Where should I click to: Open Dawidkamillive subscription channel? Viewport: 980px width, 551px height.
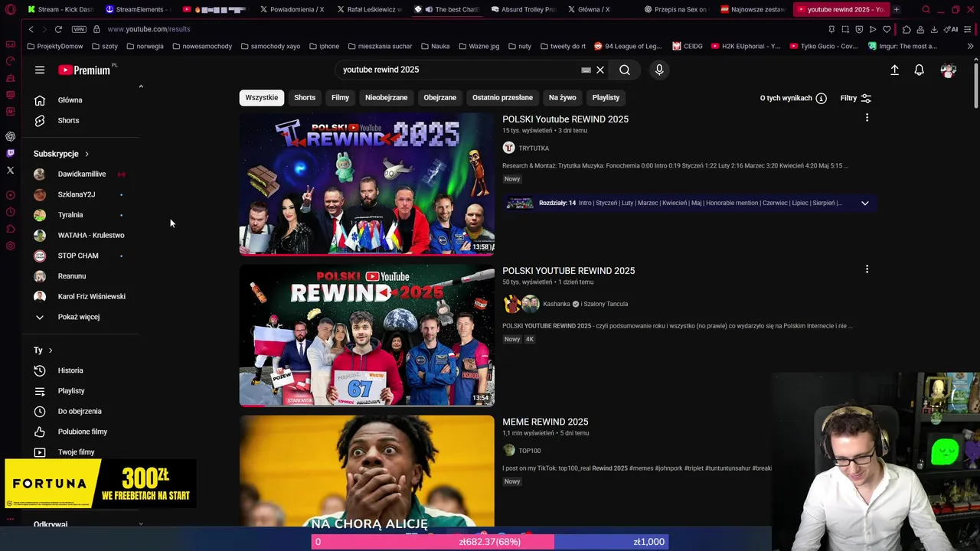pyautogui.click(x=80, y=174)
